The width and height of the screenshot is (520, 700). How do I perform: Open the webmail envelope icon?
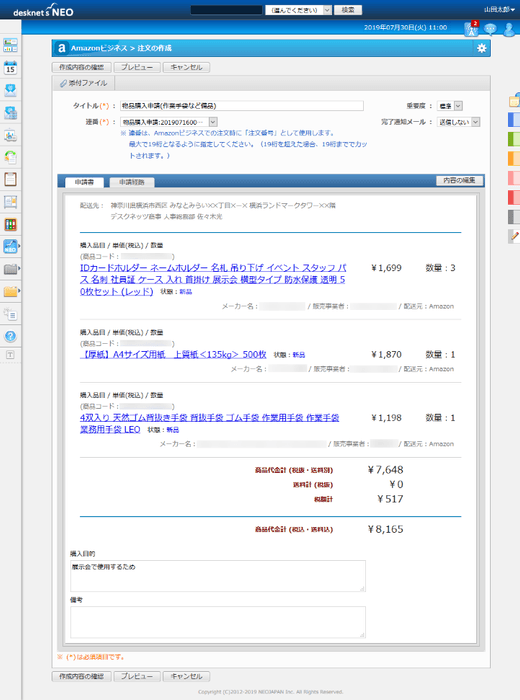(10, 90)
